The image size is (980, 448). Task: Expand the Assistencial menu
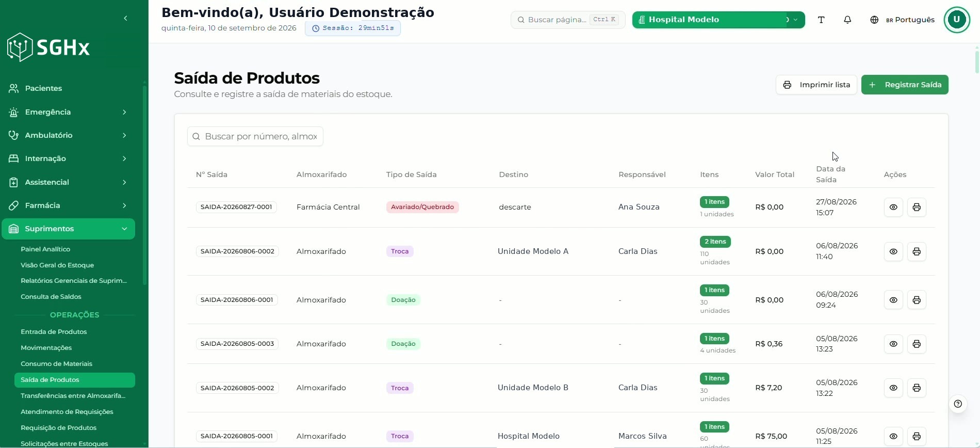tap(68, 182)
